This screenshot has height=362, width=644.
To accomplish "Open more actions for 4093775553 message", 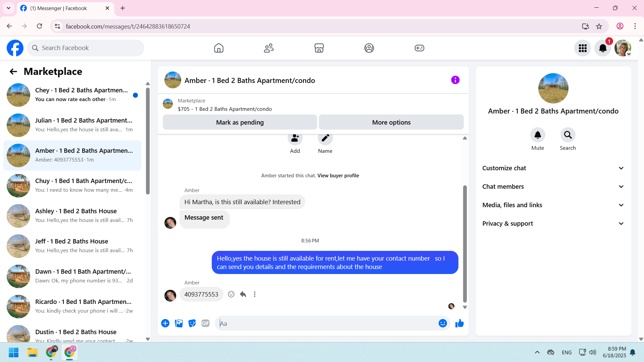I will point(255,294).
